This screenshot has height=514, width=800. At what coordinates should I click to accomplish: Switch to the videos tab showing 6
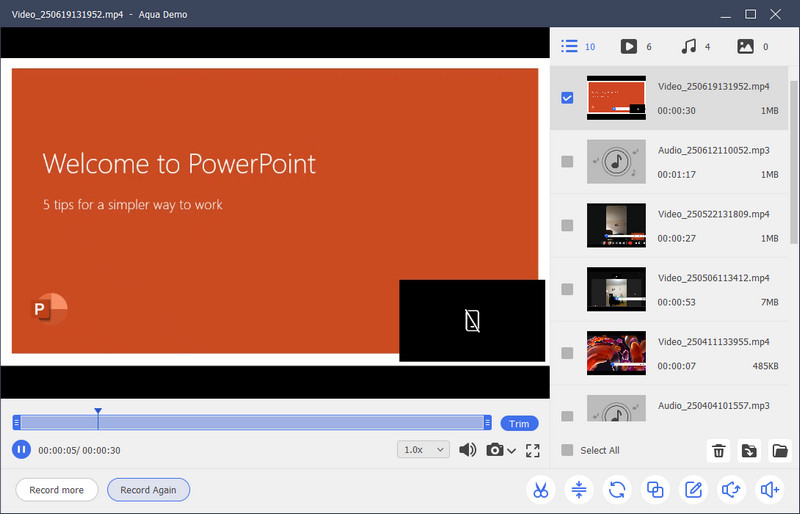(x=636, y=46)
